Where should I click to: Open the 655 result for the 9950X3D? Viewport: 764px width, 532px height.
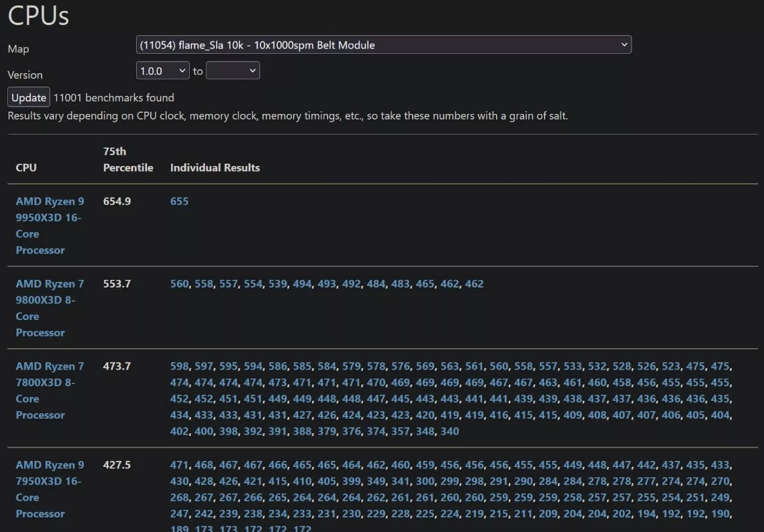tap(179, 201)
